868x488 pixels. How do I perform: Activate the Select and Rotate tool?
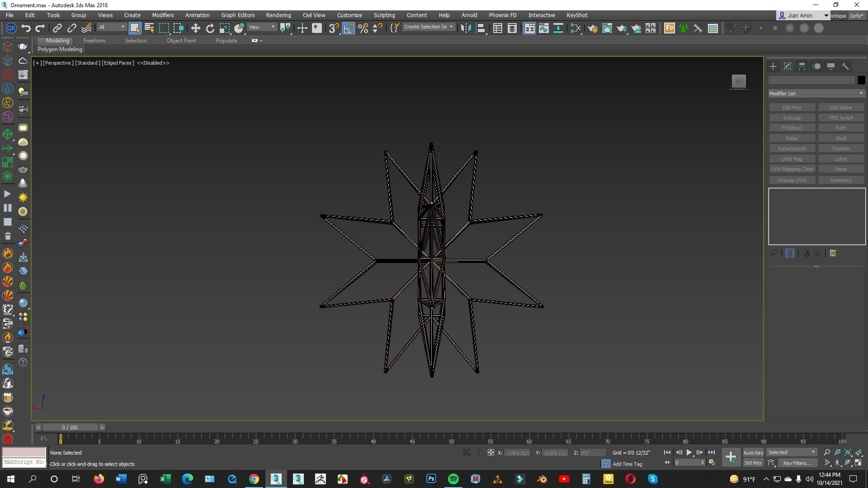pyautogui.click(x=210, y=28)
